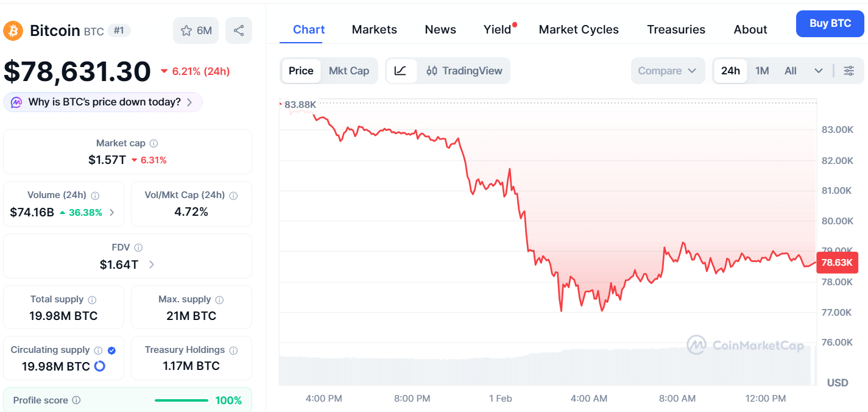Click Market cap info icon

(x=153, y=144)
